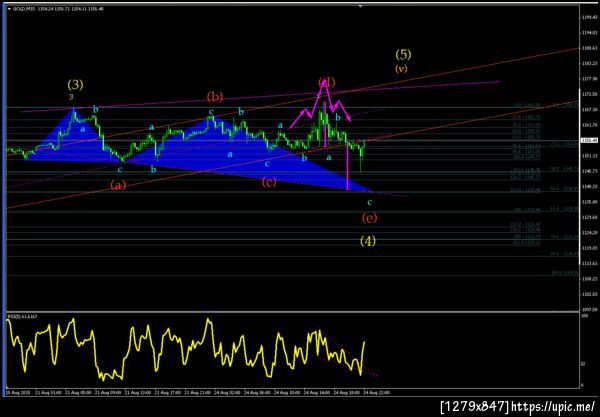Click the 24 Aug 22:00 time label
The height and width of the screenshot is (417, 600).
(x=376, y=393)
